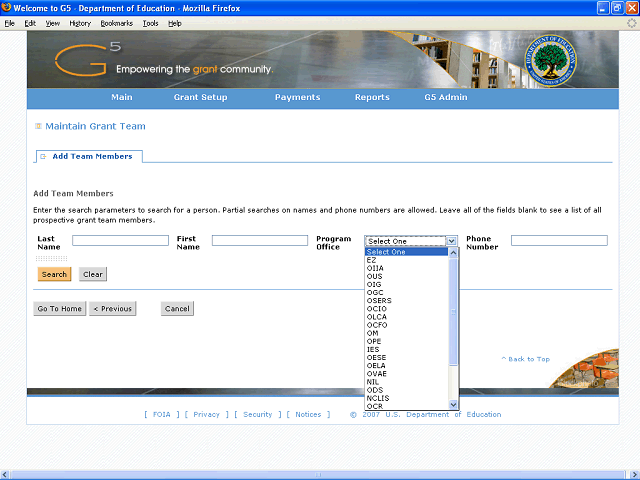Select OCIO from Program Office list
The image size is (640, 480).
(x=407, y=309)
